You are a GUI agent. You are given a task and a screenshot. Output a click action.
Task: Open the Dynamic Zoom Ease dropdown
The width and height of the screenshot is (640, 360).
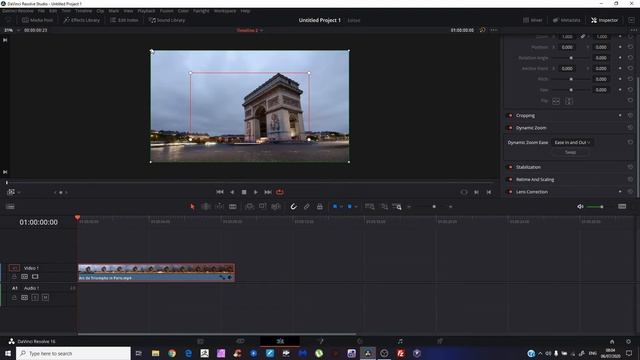[572, 142]
